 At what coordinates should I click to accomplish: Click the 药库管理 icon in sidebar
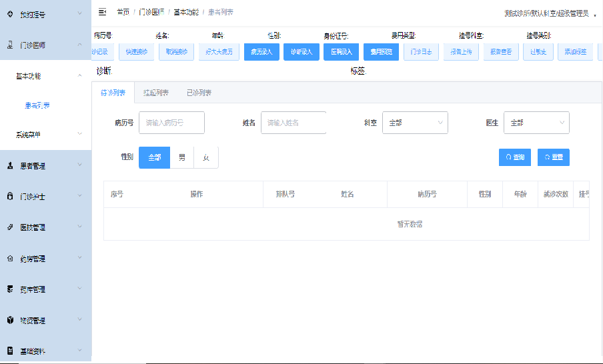[x=10, y=289]
